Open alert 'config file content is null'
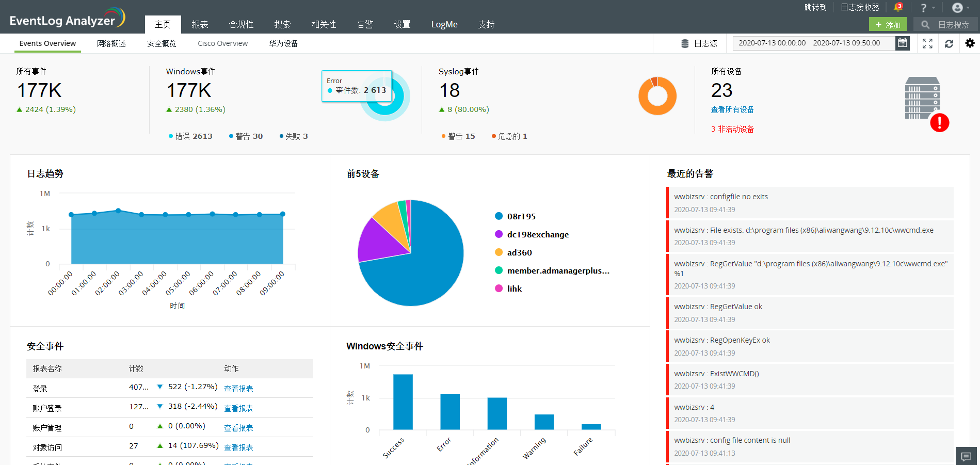980x465 pixels. (810, 446)
